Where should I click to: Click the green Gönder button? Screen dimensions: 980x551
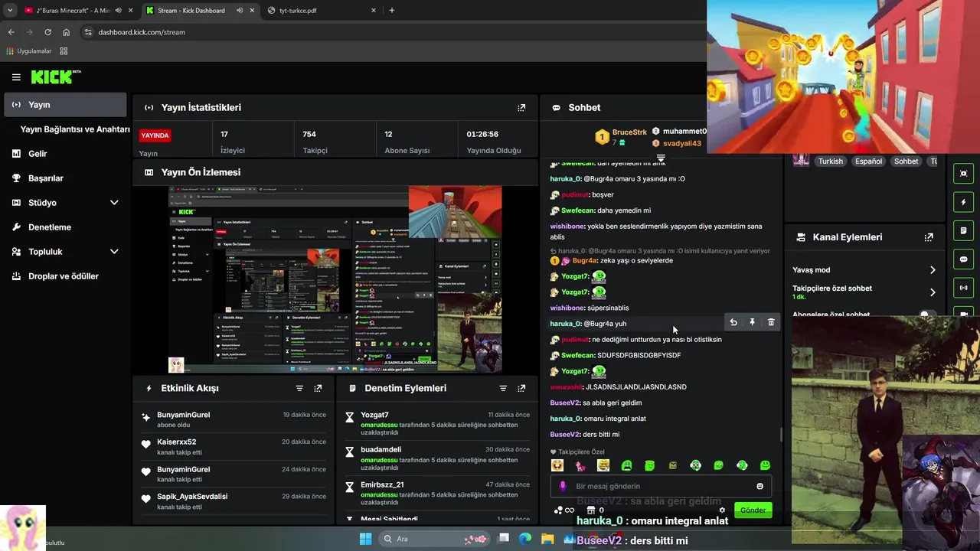click(x=753, y=510)
